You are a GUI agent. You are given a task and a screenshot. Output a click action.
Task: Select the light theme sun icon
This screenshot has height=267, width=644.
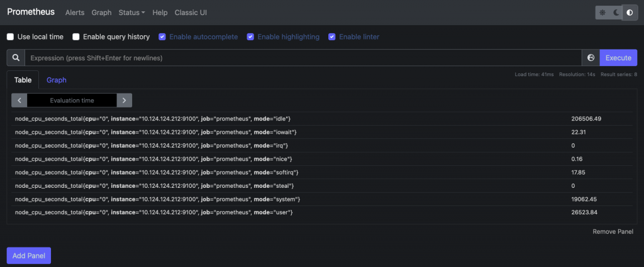(602, 13)
